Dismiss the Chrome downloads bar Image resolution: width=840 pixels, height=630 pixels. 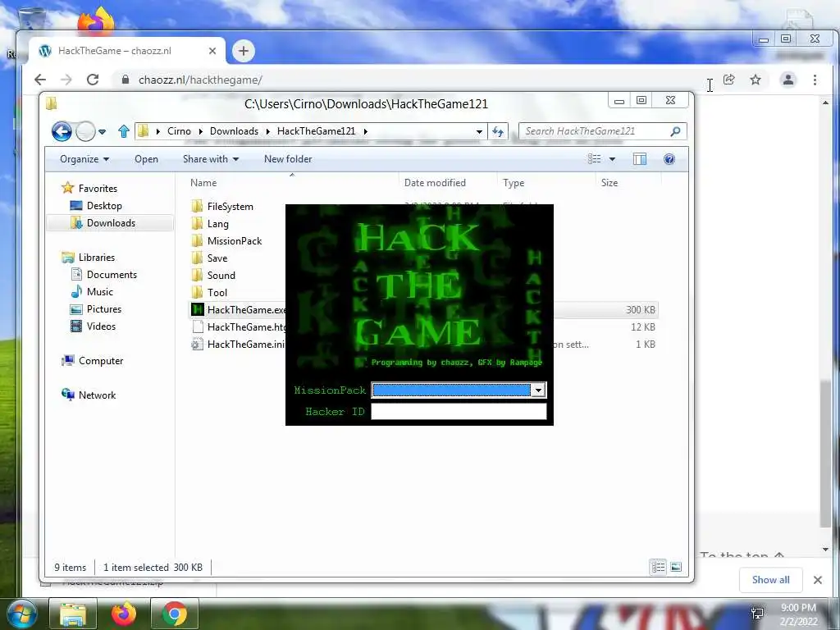pos(818,580)
